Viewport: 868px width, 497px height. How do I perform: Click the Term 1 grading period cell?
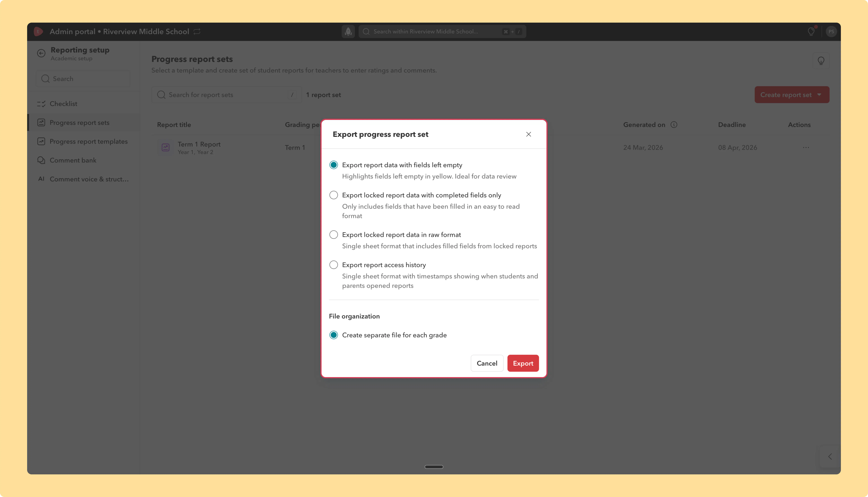295,147
